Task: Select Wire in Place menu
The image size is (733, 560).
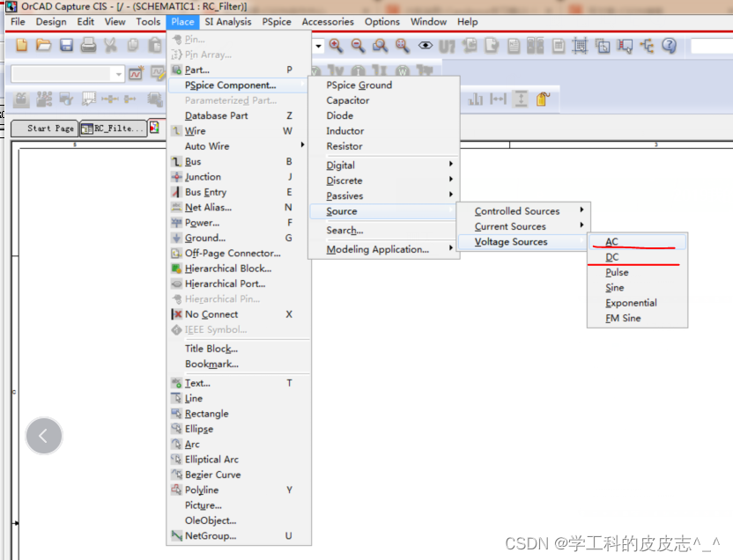Action: click(x=239, y=131)
